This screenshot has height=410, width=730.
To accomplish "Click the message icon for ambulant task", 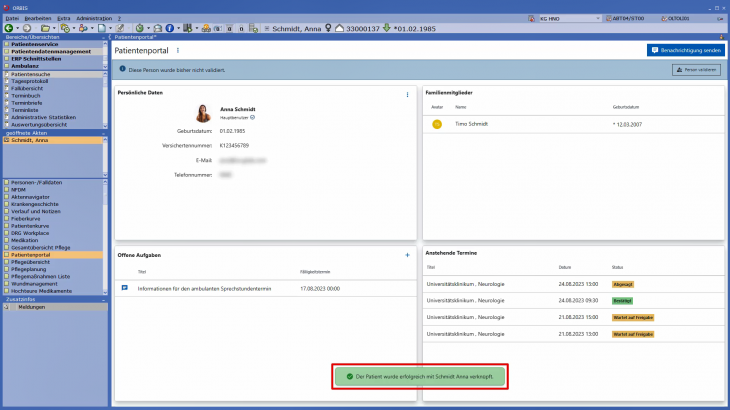I will pyautogui.click(x=125, y=287).
